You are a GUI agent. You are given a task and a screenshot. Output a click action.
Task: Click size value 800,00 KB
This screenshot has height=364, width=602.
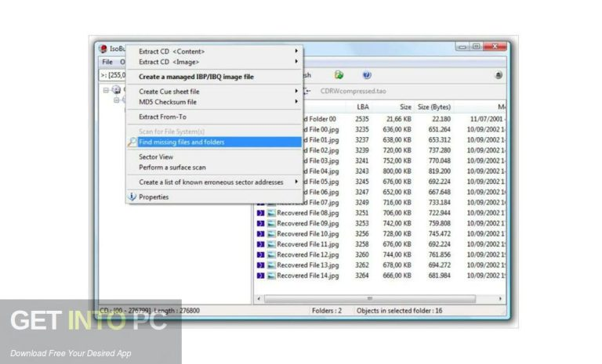397,171
